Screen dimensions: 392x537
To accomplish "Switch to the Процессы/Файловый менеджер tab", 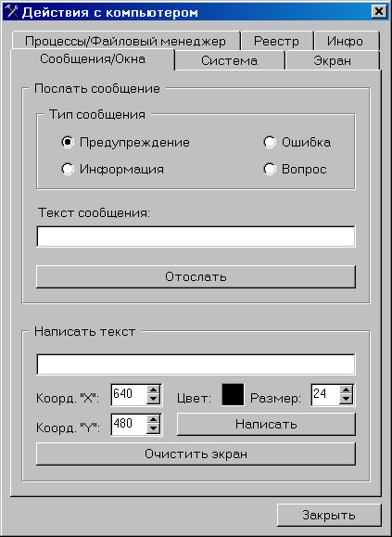I will pyautogui.click(x=125, y=41).
